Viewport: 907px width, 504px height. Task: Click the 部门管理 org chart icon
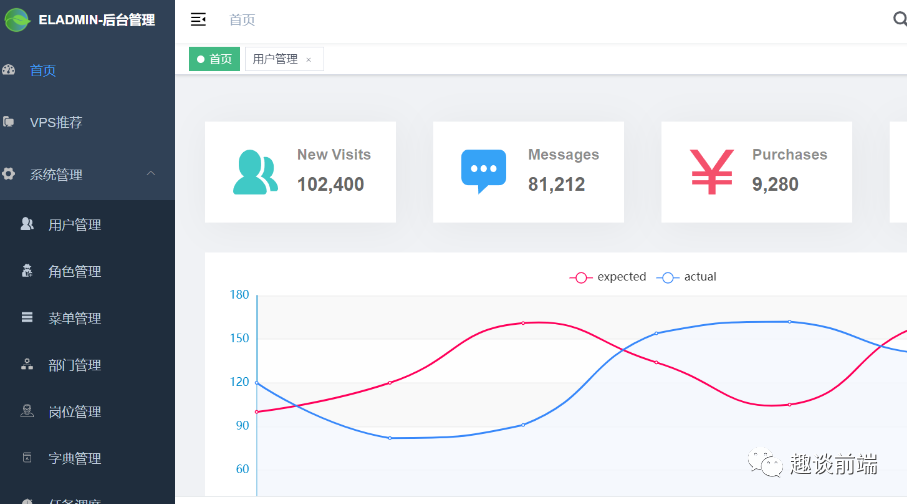[27, 364]
